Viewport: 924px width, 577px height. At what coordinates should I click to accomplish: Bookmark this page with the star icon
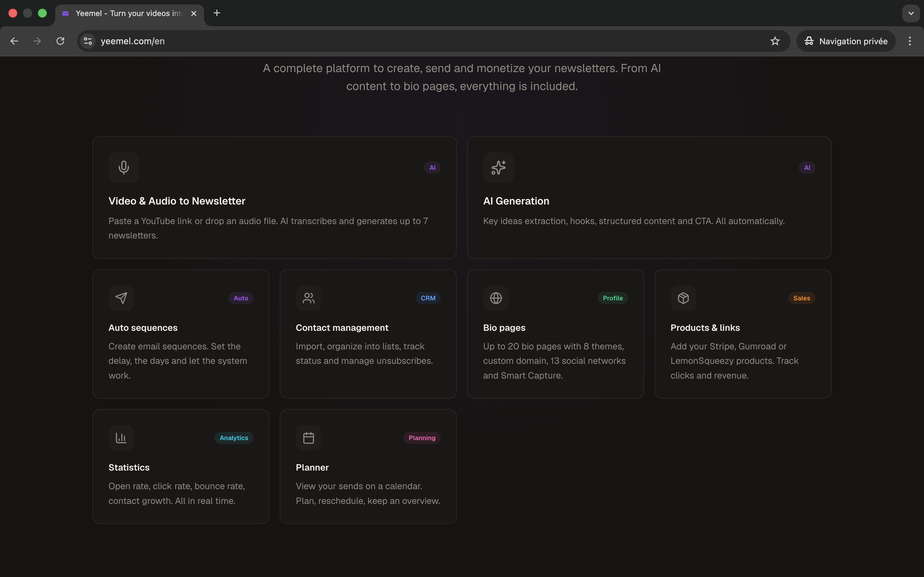coord(775,41)
